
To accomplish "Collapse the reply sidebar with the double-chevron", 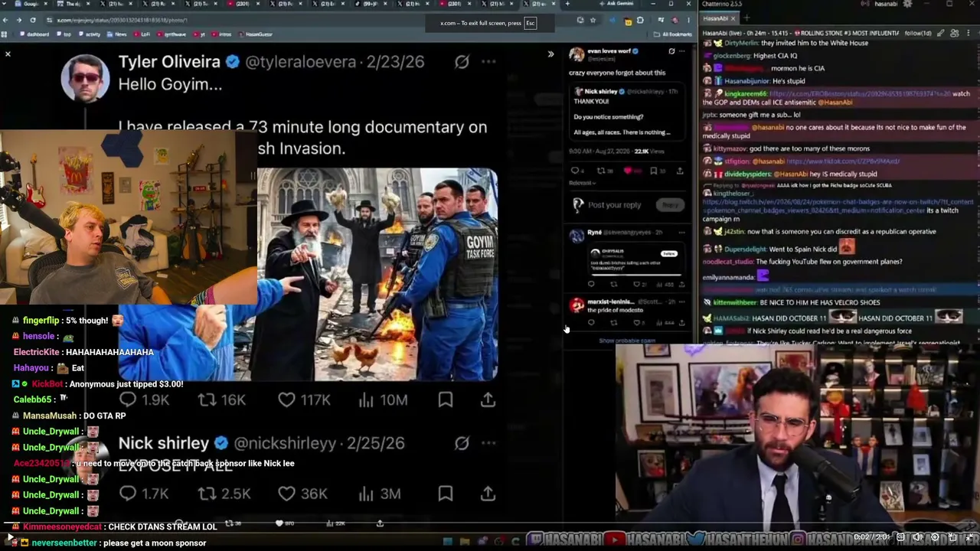I will point(550,54).
